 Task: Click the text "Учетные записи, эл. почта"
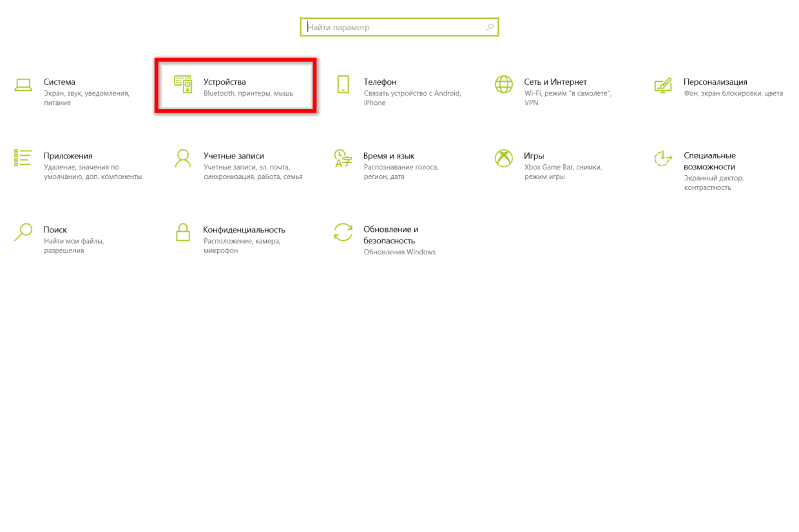pyautogui.click(x=253, y=172)
